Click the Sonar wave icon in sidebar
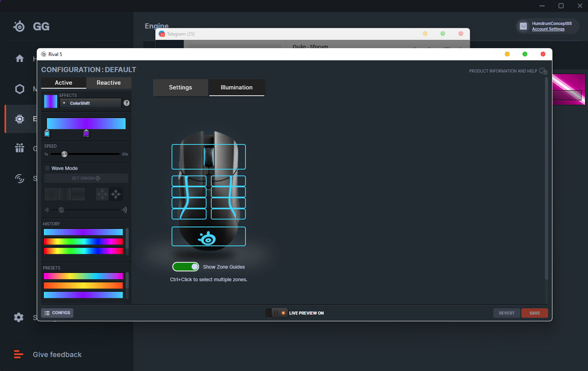 click(20, 178)
